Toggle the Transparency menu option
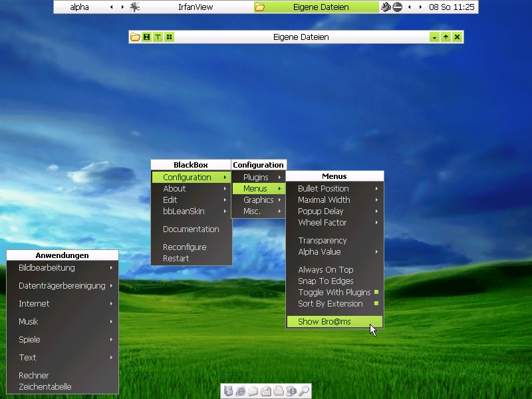 [335, 241]
